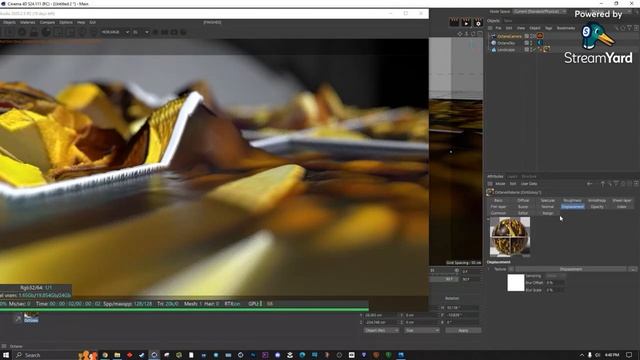This screenshot has width=640, height=360.
Task: Open the HDR/sRGB dropdown in Live Viewer
Action: coord(115,32)
